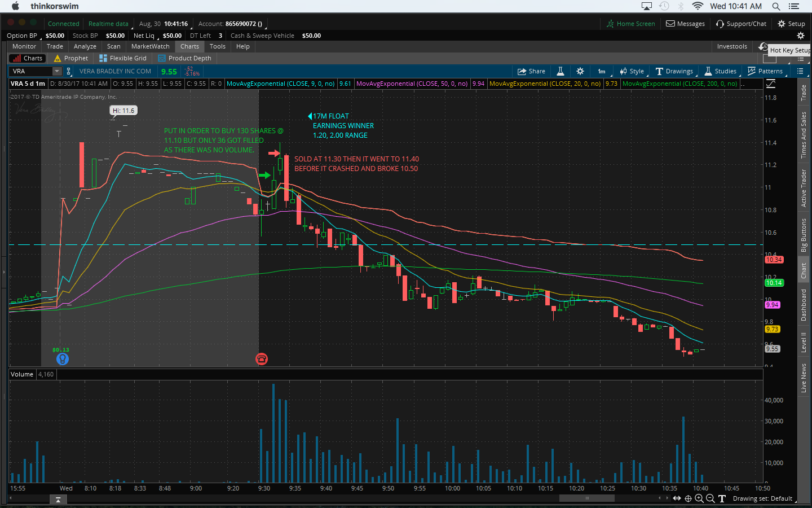Viewport: 812px width, 508px height.
Task: Toggle the Big Buttons side panel
Action: tap(804, 235)
